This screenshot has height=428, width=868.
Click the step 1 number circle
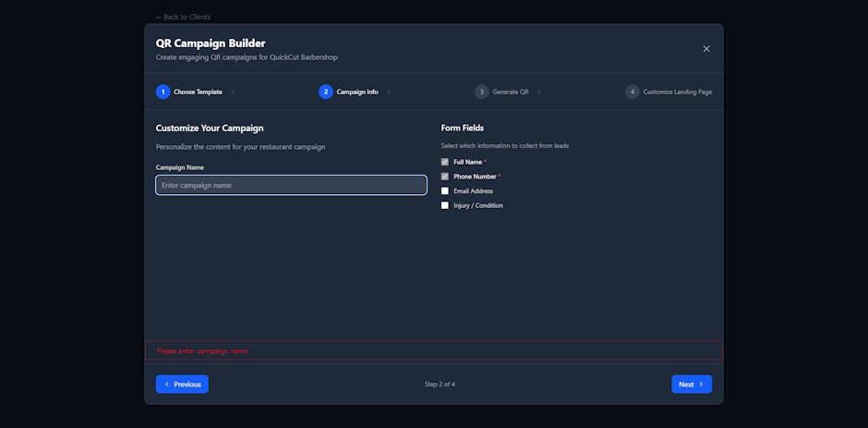[163, 92]
